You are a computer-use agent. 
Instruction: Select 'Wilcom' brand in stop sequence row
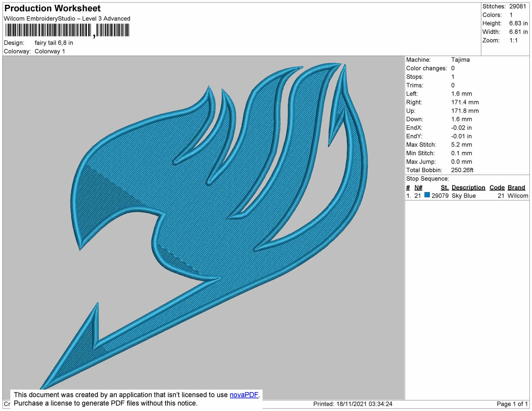tap(518, 196)
